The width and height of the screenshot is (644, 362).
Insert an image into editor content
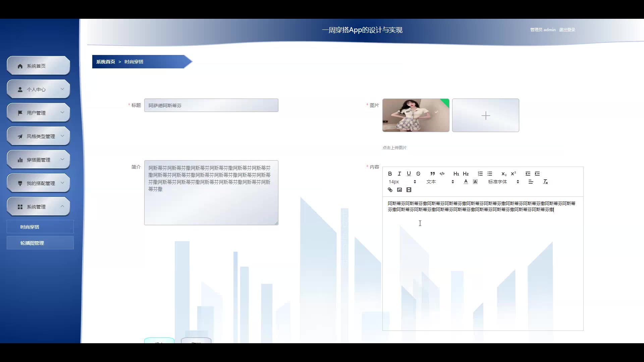pyautogui.click(x=399, y=190)
